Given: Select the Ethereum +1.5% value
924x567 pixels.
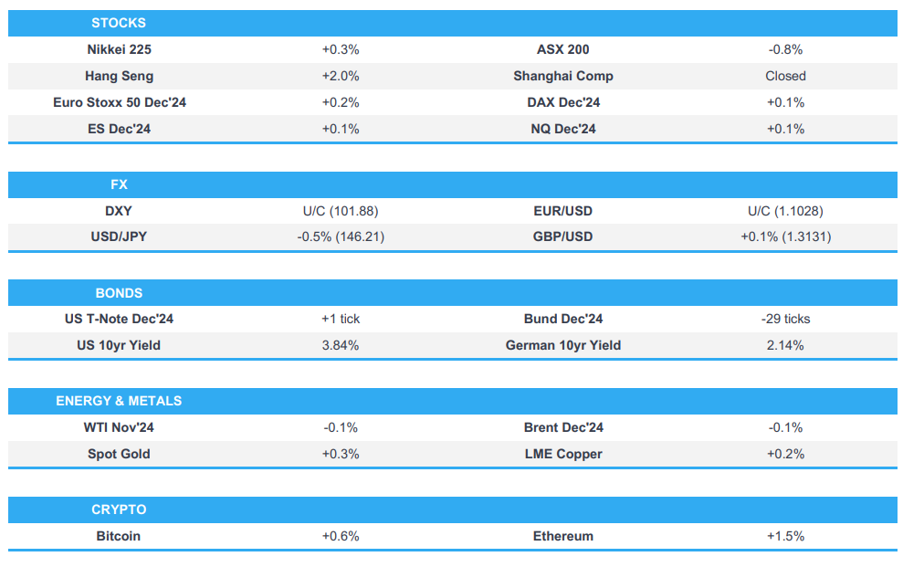Looking at the screenshot, I should coord(785,536).
